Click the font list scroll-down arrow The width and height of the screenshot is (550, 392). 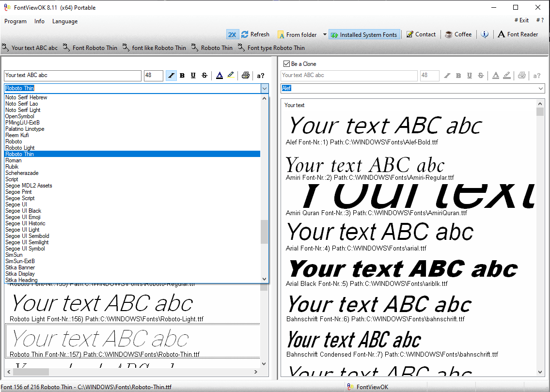click(265, 279)
